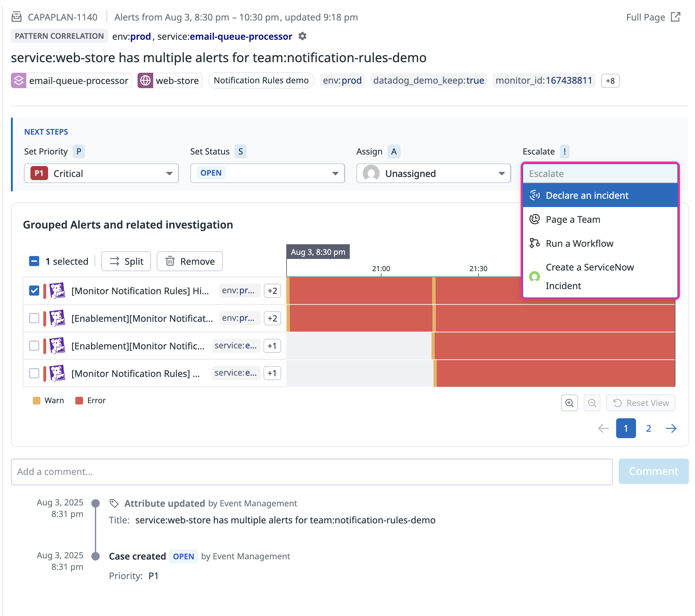Click the monitor_id:167438811 tag
This screenshot has width=695, height=616.
tap(544, 80)
